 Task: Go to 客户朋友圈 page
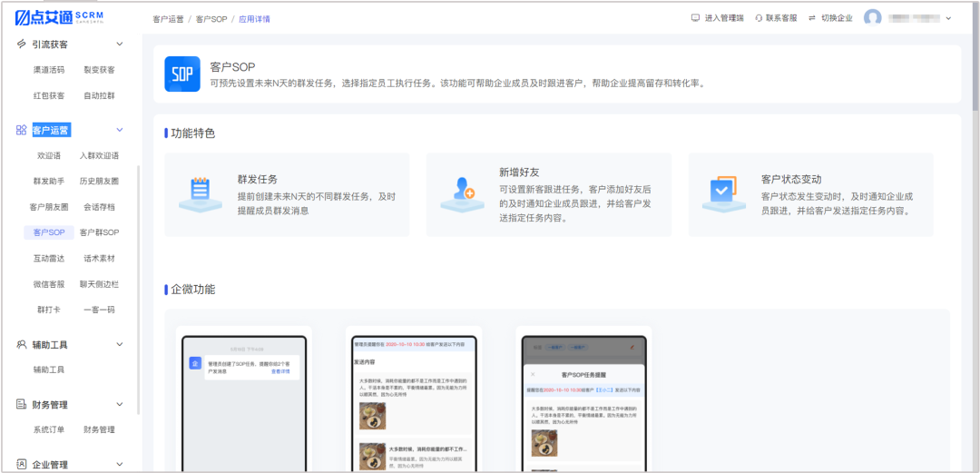point(49,207)
